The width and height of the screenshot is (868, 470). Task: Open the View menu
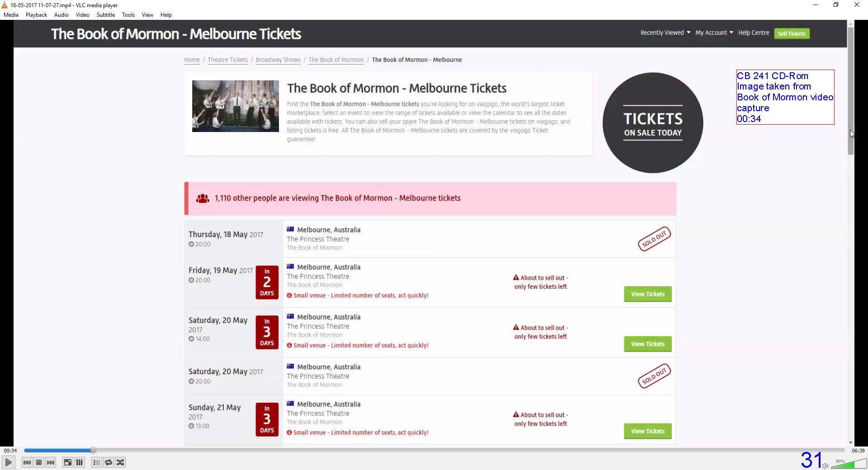point(147,15)
